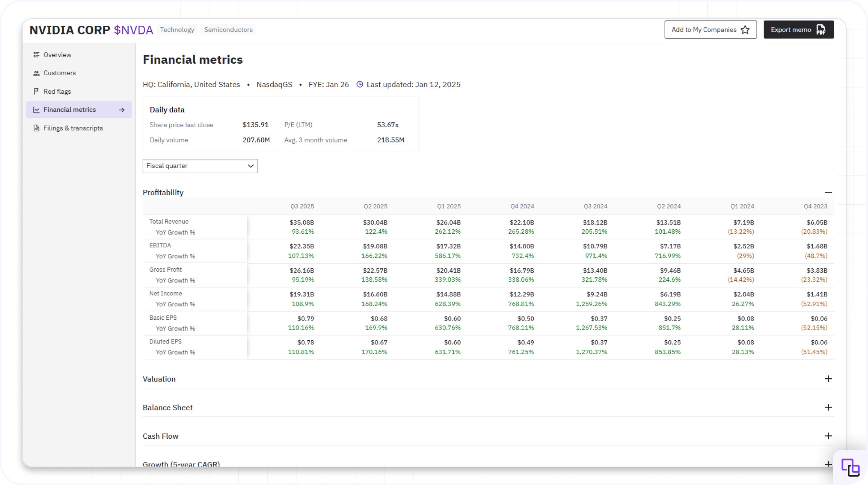Click the $NVDA ticker symbol
The width and height of the screenshot is (868, 485).
(134, 30)
